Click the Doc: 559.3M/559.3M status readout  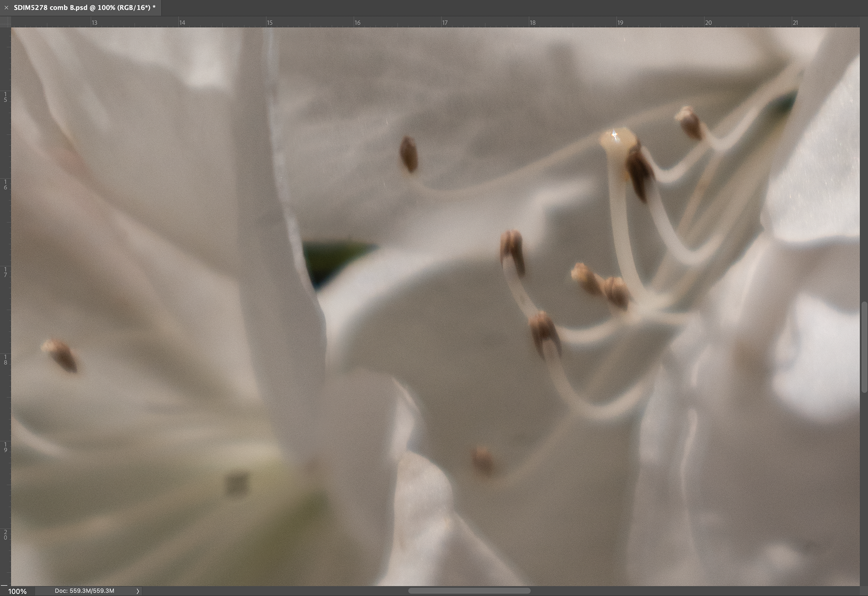85,591
